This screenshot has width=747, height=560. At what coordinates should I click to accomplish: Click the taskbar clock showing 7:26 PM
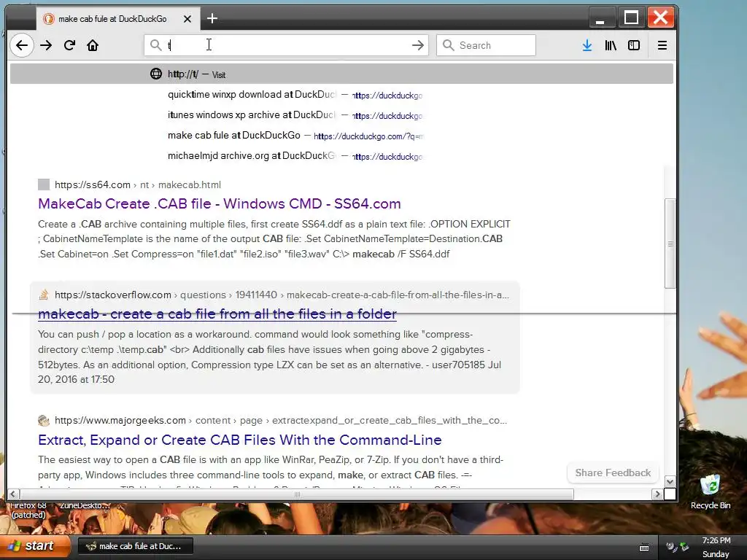click(716, 540)
